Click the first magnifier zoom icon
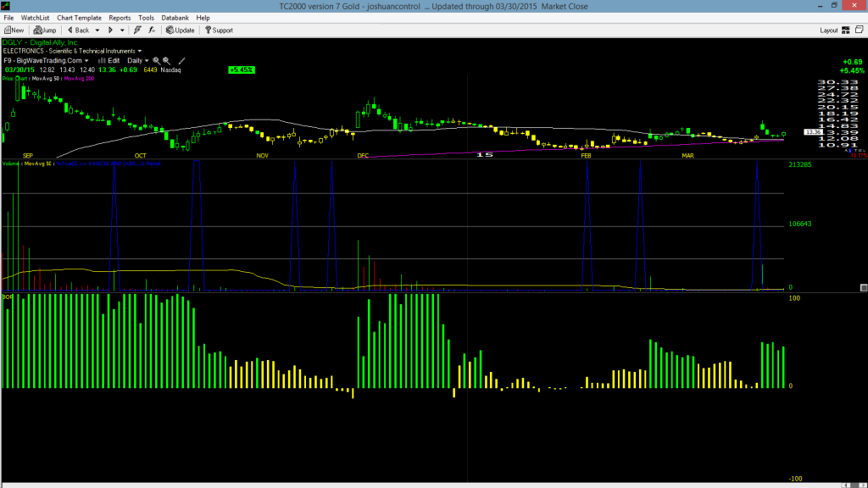This screenshot has height=488, width=868. tap(156, 61)
